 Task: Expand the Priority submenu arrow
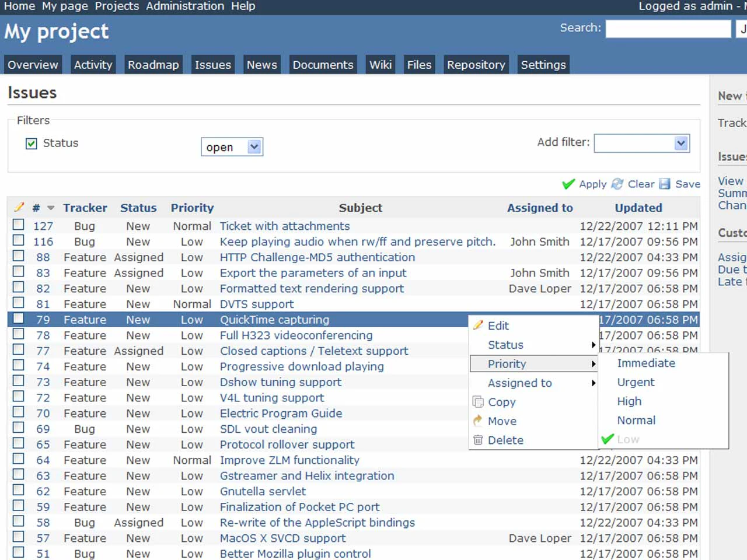[x=594, y=364]
